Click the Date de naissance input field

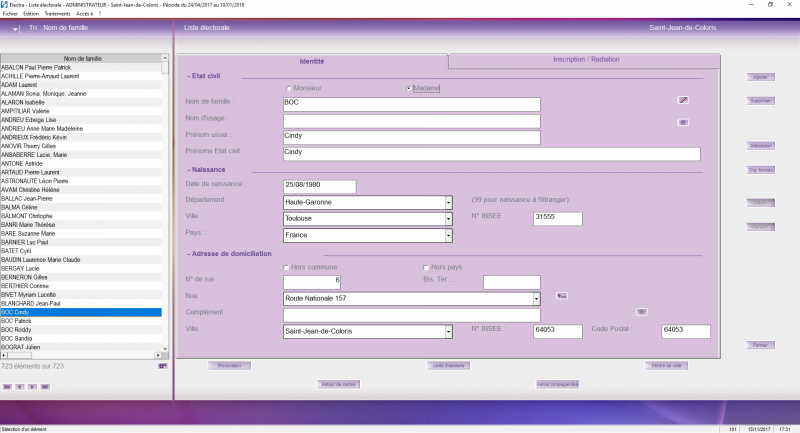pyautogui.click(x=320, y=186)
